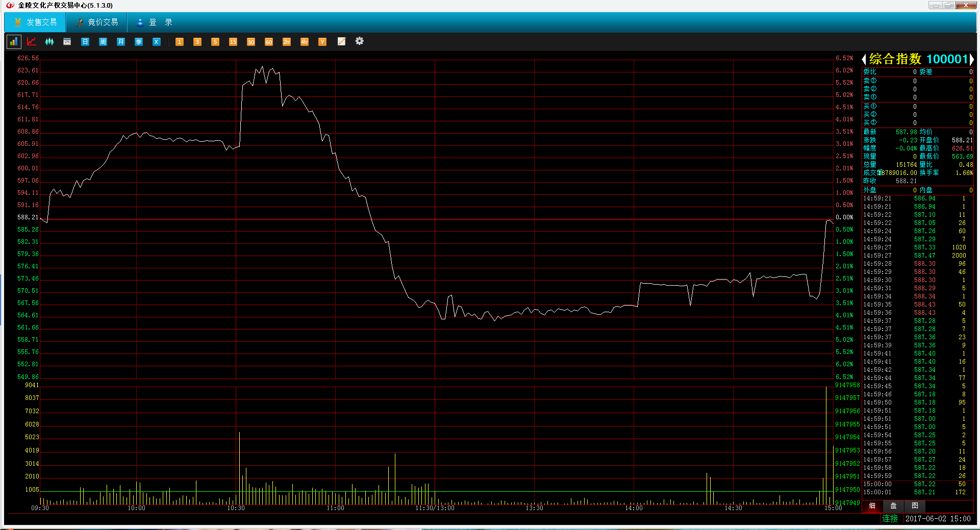The width and height of the screenshot is (980, 530).
Task: Select the 15-minute period icon
Action: point(233,42)
